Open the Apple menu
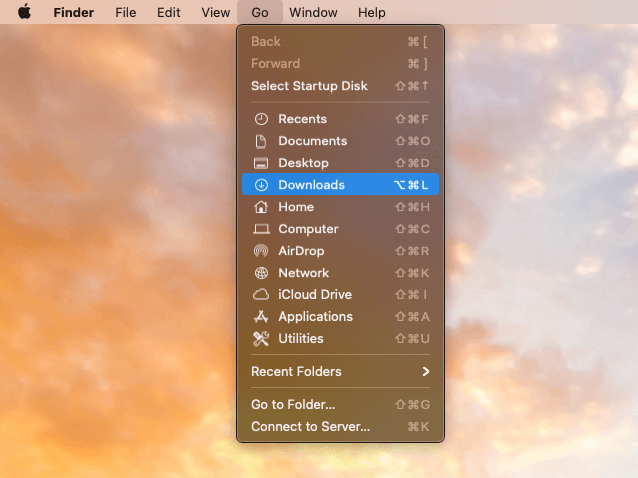Screen dimensions: 638x478 [24, 13]
